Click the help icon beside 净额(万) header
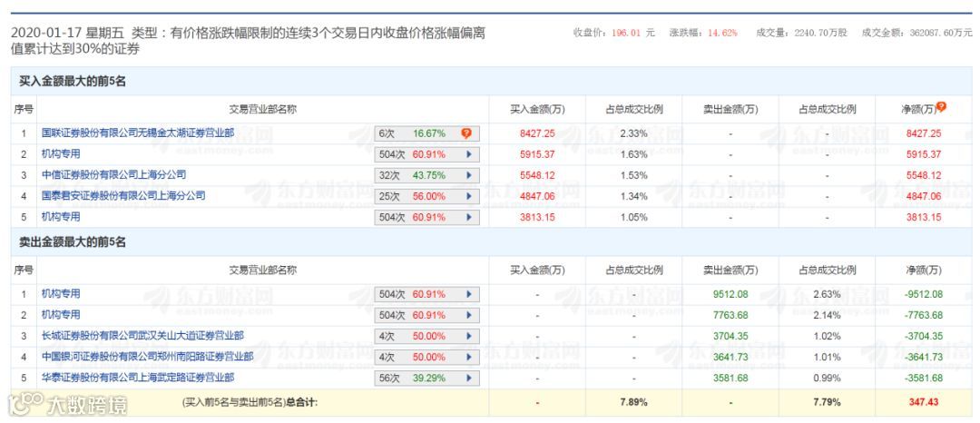Viewport: 980px width, 423px height. pyautogui.click(x=941, y=107)
